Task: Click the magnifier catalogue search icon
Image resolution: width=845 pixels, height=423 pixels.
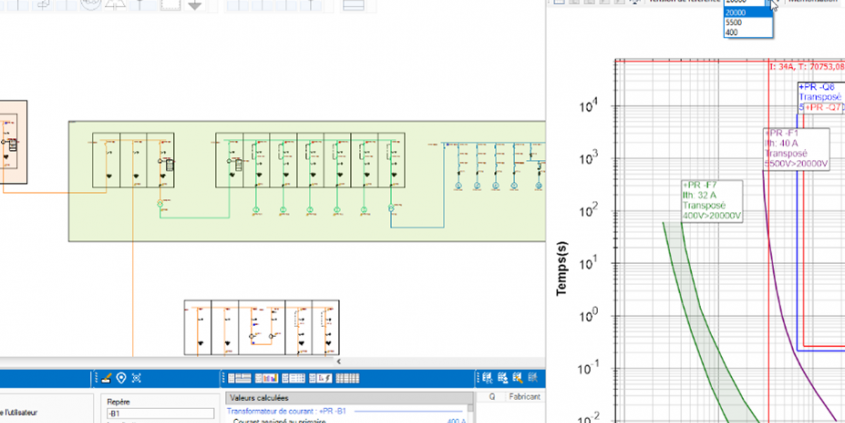Action: [x=518, y=378]
